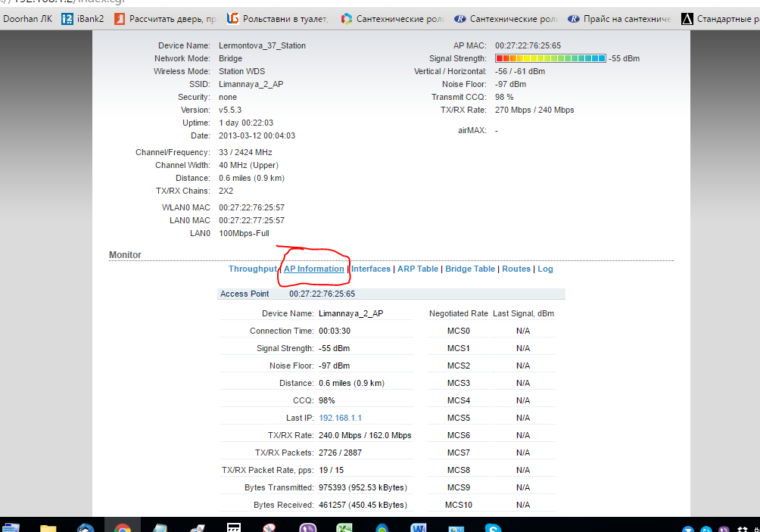Show the Routes monitor tab
This screenshot has height=532, width=760.
tap(516, 269)
